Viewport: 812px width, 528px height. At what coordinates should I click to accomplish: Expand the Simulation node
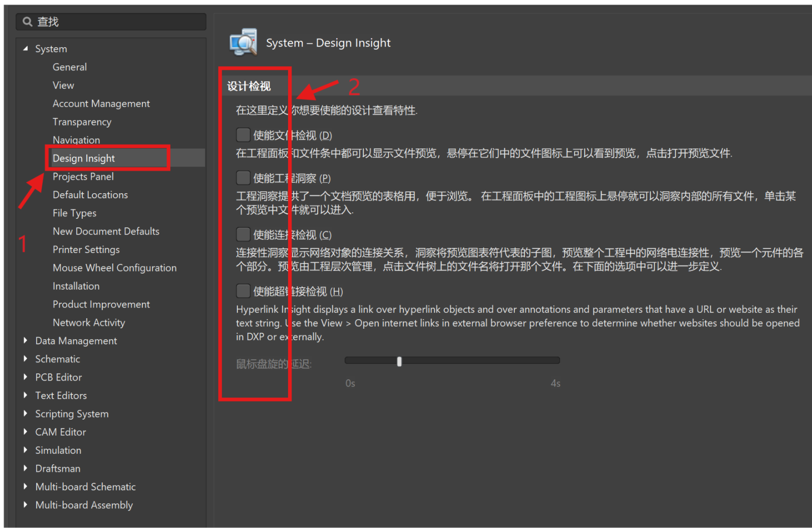pos(26,450)
